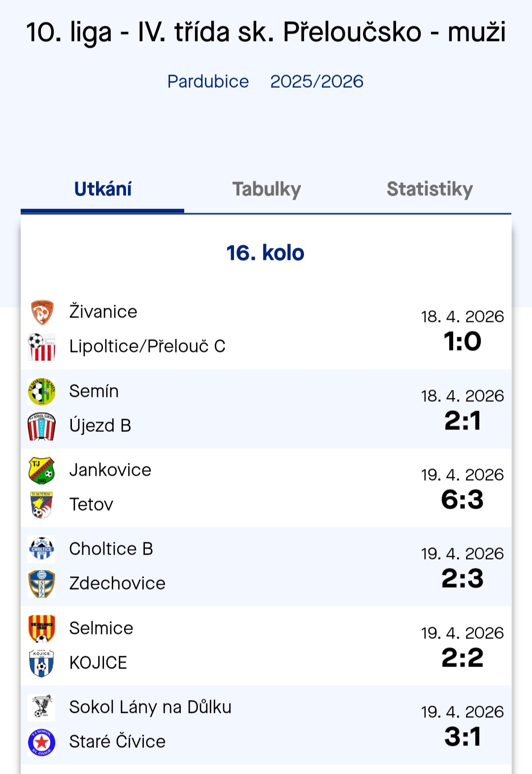Tap the Staré Čívice red star crest
Screen dimensions: 532x774
[42, 742]
